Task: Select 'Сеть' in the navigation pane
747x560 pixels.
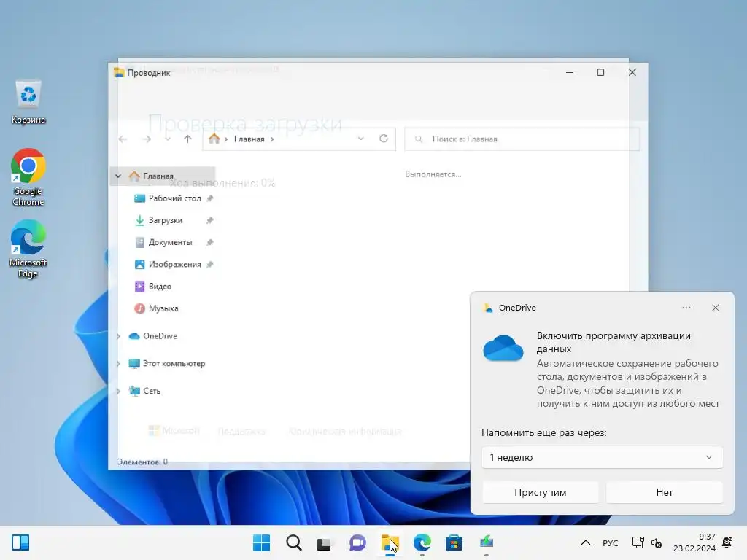Action: click(x=152, y=391)
